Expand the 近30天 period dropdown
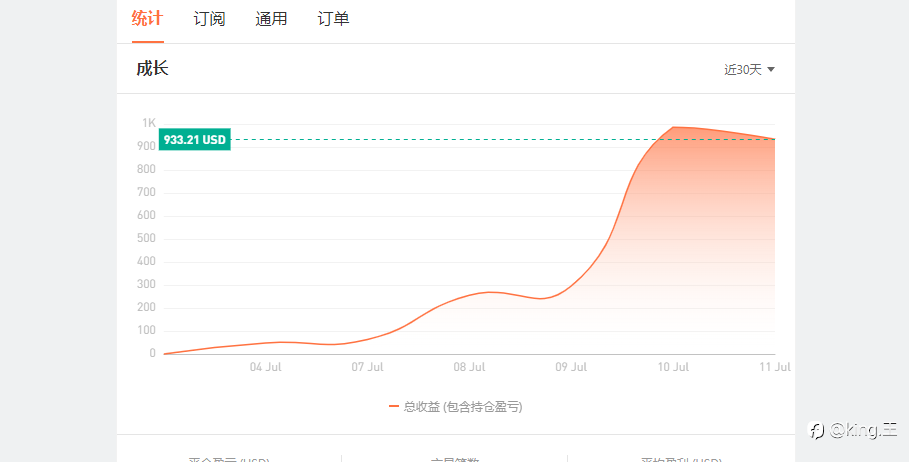Image resolution: width=909 pixels, height=462 pixels. click(x=749, y=70)
